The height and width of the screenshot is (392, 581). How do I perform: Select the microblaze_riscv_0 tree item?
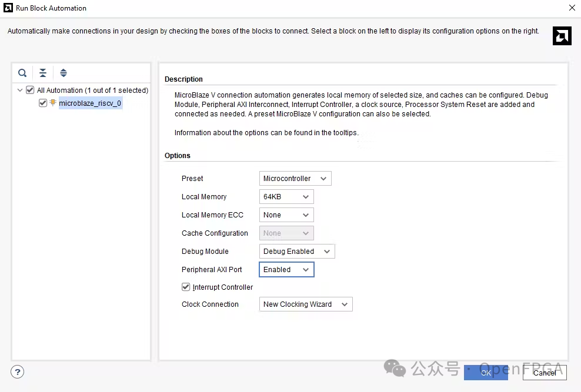90,103
